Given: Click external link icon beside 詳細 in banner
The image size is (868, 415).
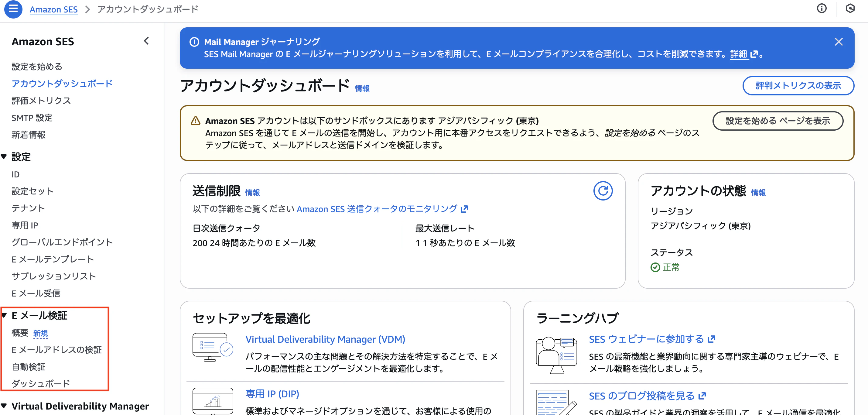Looking at the screenshot, I should tap(754, 54).
